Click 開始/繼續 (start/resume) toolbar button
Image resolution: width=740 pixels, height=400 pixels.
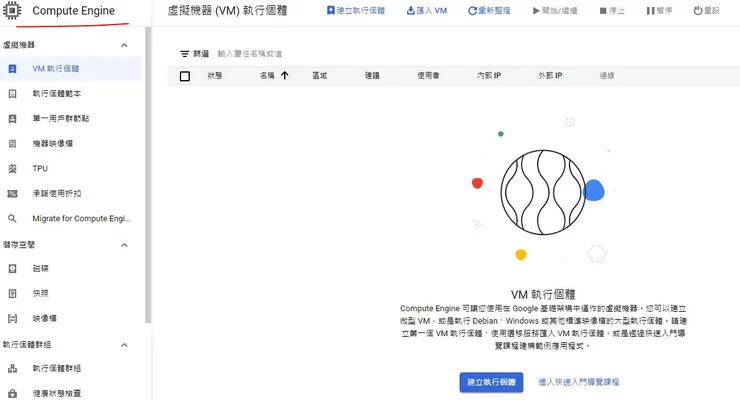click(x=555, y=10)
